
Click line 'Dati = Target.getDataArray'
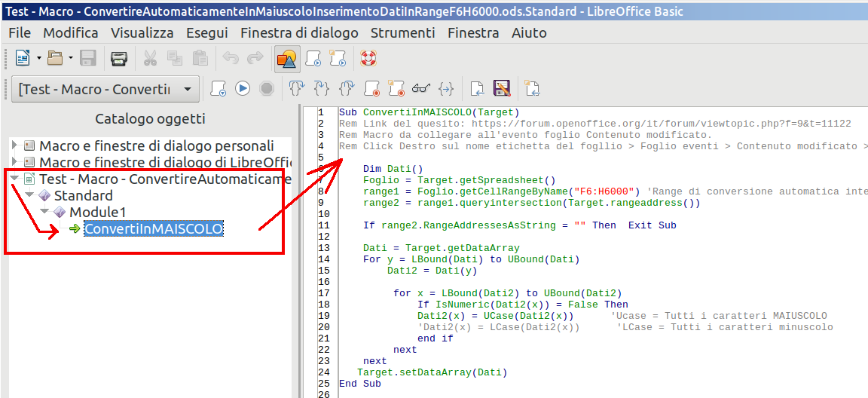click(x=442, y=248)
